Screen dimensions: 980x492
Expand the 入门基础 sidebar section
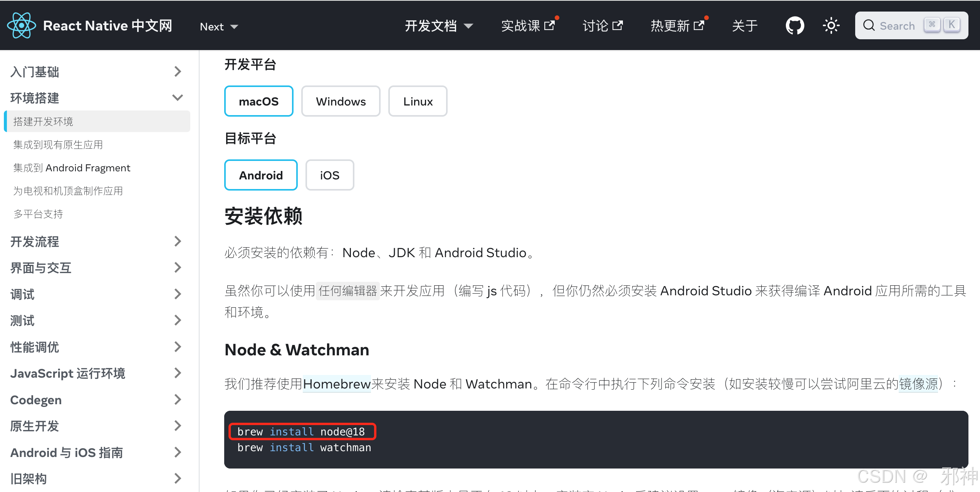177,72
